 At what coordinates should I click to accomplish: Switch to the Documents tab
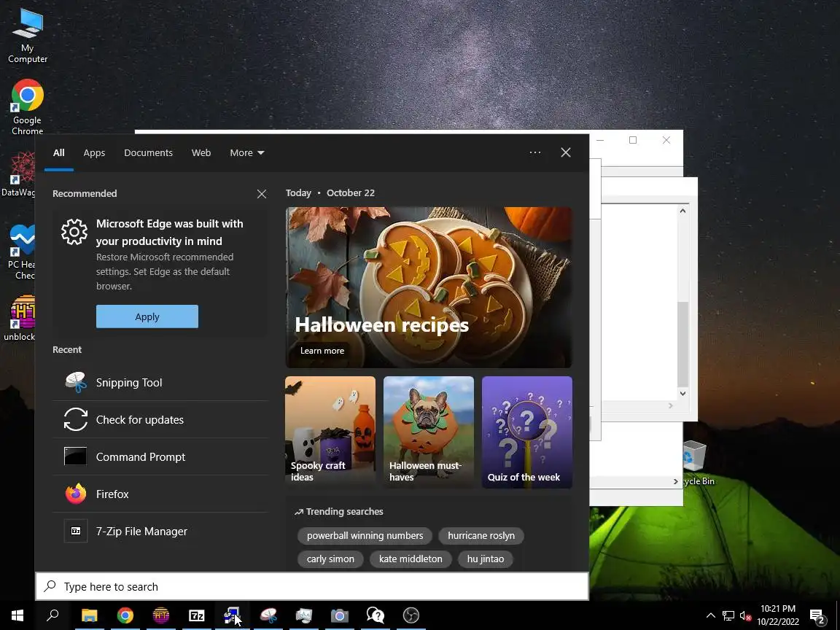point(149,152)
